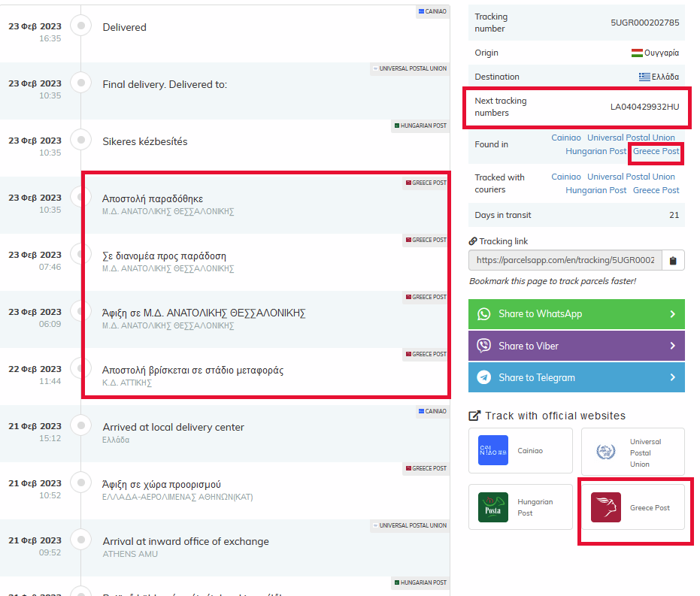The height and width of the screenshot is (596, 700).
Task: Select 'Sikeres kézbesítés' event text
Action: pos(145,142)
